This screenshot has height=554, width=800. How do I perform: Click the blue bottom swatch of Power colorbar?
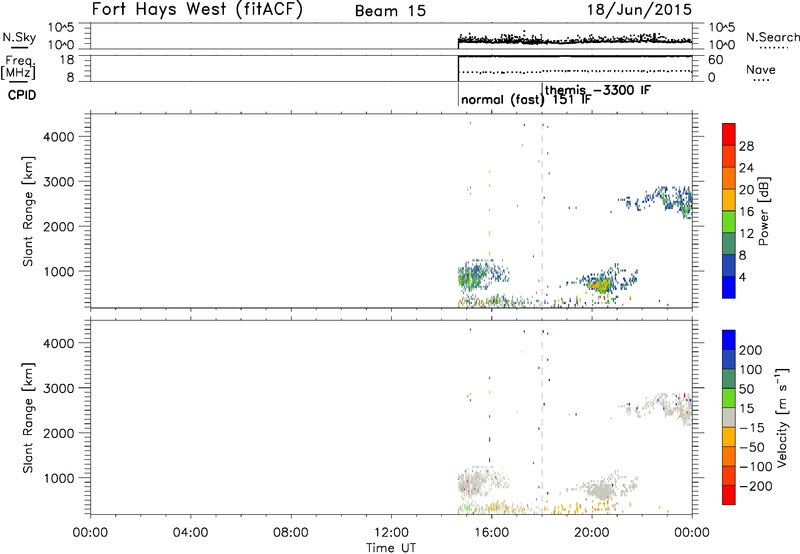pyautogui.click(x=729, y=287)
